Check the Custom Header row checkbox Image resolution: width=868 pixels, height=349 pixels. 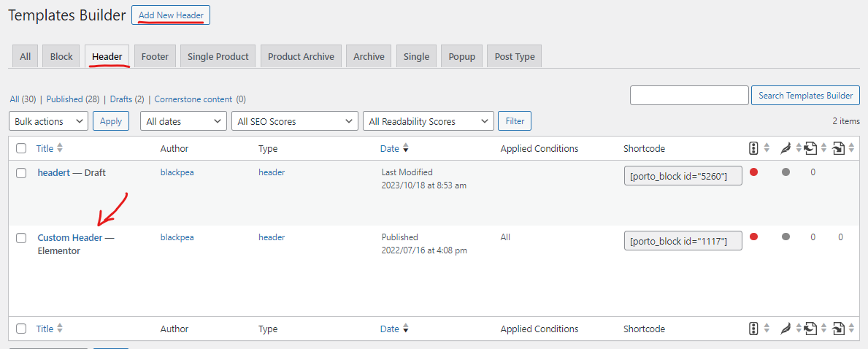pos(21,238)
